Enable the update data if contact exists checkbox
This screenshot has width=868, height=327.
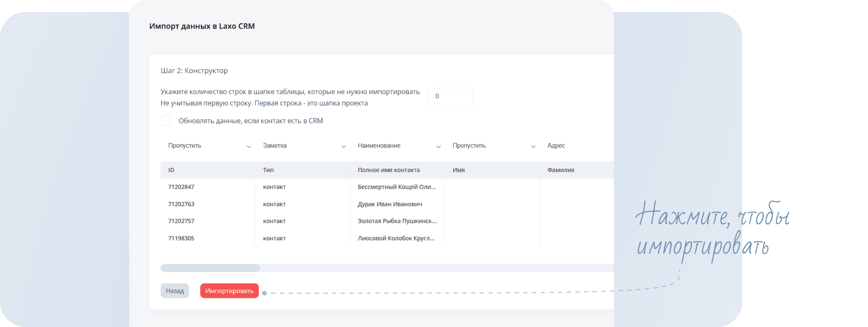166,121
